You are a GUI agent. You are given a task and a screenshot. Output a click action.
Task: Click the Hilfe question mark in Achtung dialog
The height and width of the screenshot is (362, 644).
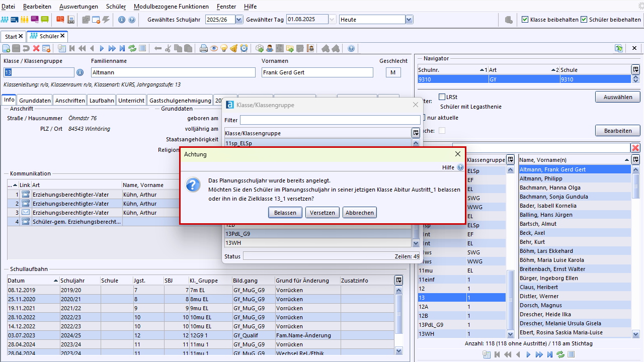460,167
